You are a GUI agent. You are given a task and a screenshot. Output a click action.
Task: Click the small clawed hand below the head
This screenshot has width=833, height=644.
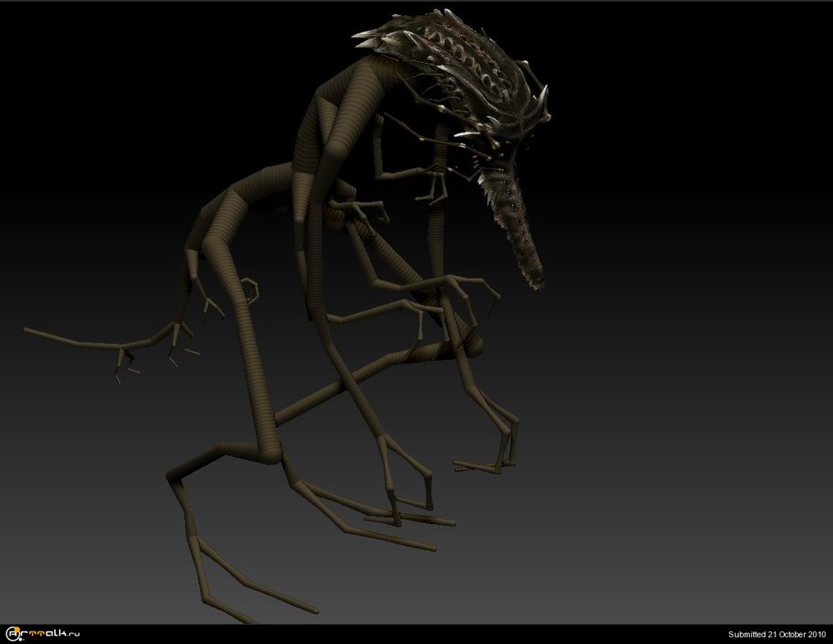click(433, 183)
